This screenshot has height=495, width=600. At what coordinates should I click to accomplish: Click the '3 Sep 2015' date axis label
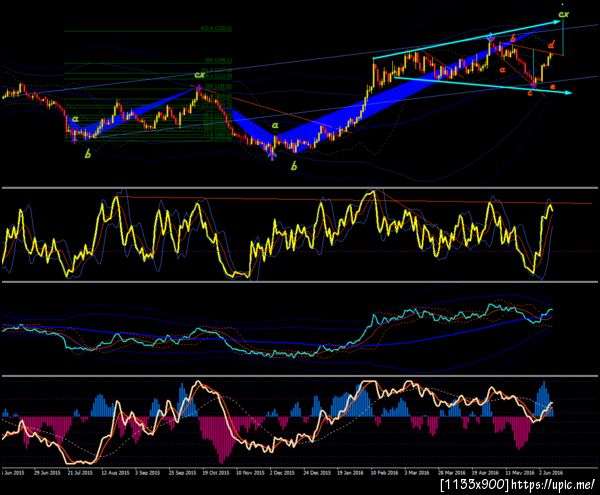coord(147,473)
